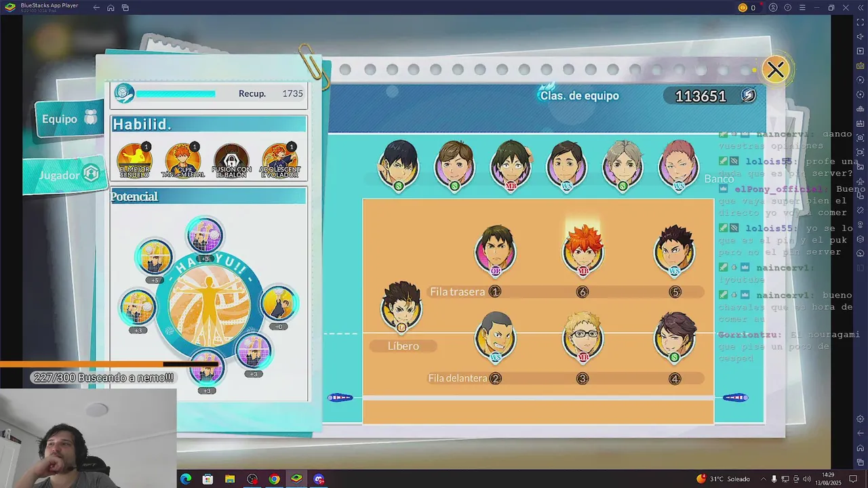Click the lower-right potential node marked +3

tap(254, 350)
